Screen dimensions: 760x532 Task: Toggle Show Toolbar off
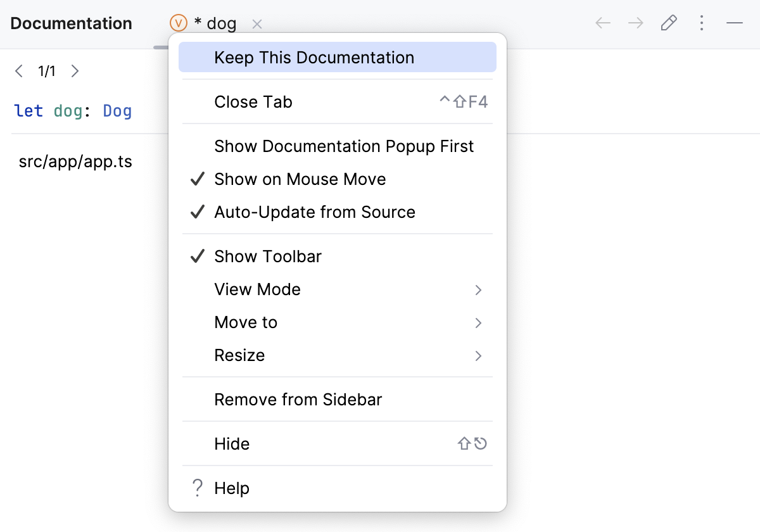point(267,256)
